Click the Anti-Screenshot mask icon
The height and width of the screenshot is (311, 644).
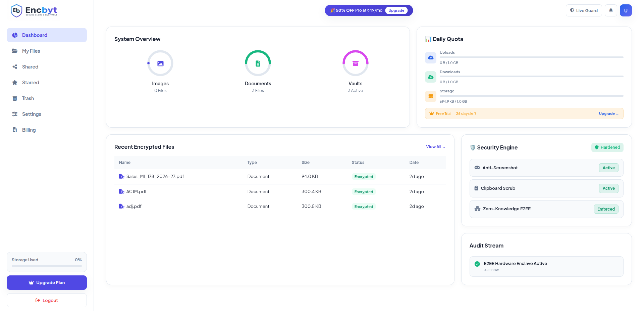[x=477, y=168]
